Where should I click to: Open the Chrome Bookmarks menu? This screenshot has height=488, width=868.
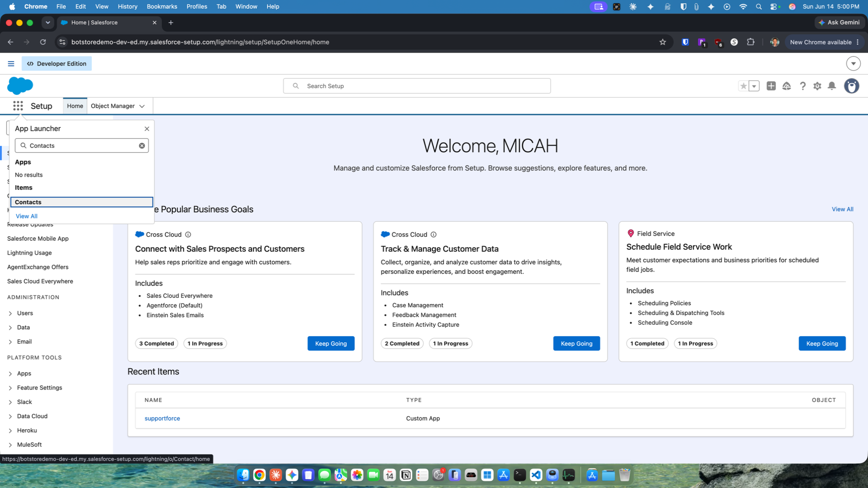coord(162,7)
